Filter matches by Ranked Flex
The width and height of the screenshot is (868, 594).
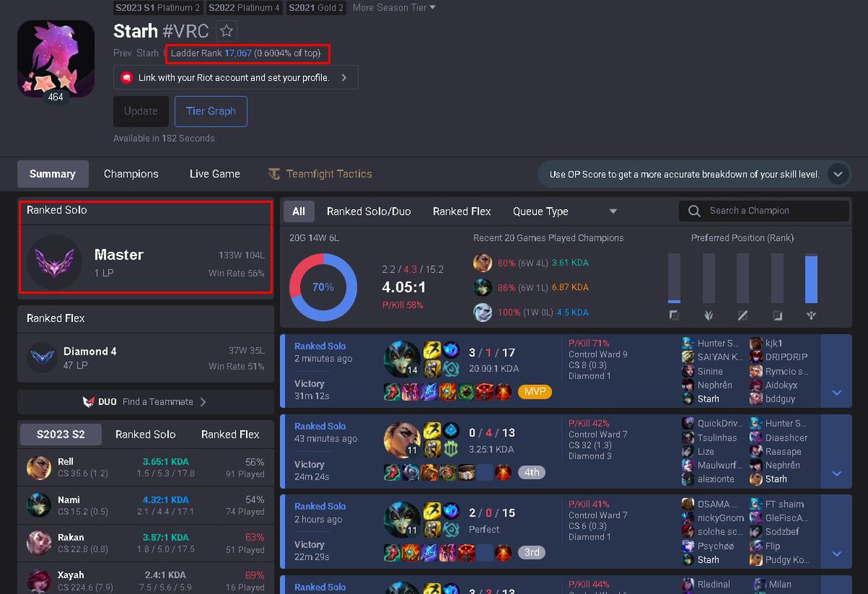462,211
